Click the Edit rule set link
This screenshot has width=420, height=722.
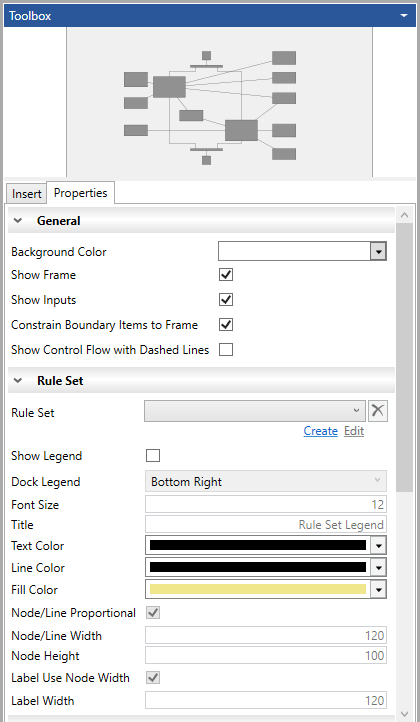pos(354,431)
